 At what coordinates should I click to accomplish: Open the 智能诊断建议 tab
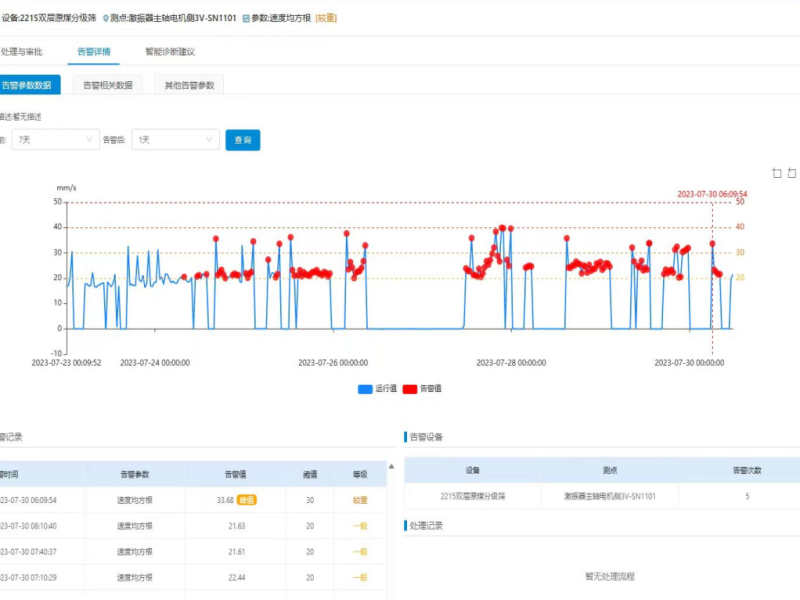[x=169, y=51]
